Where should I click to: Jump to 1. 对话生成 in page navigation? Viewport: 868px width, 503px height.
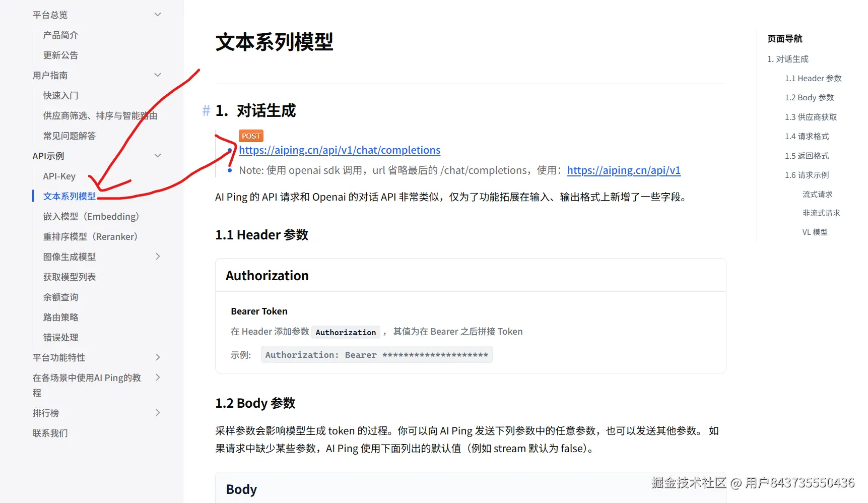click(x=787, y=59)
